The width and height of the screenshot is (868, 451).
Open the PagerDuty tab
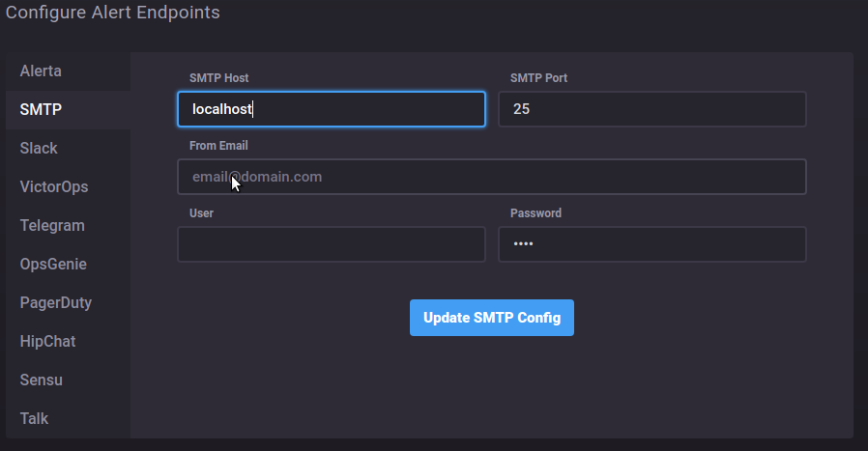[56, 303]
